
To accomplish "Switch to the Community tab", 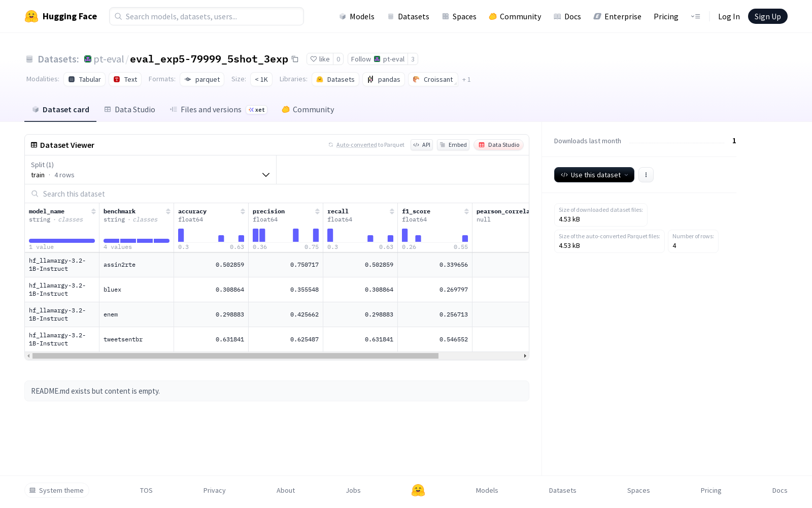I will (308, 110).
